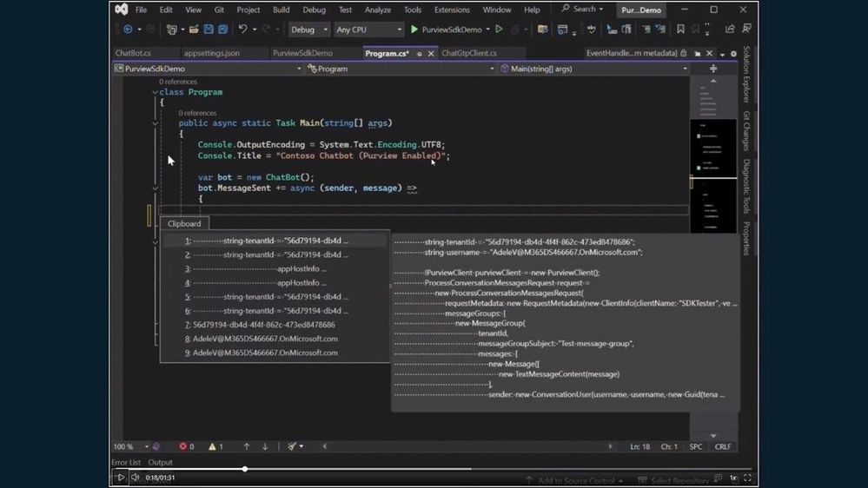Open the Git menu
This screenshot has width=868, height=488.
pos(219,10)
